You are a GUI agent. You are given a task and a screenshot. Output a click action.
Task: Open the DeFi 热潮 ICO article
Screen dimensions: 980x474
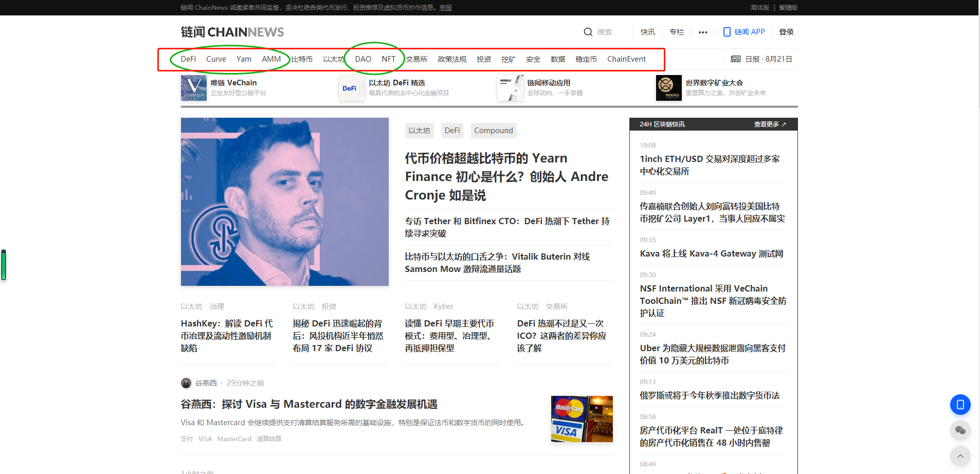(561, 336)
